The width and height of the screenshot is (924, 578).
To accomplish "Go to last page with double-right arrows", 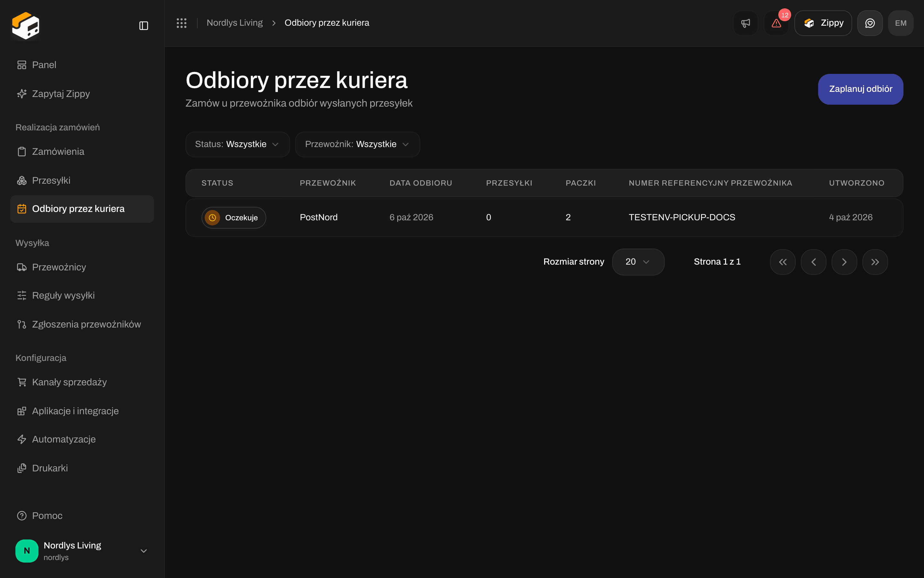I will click(875, 262).
